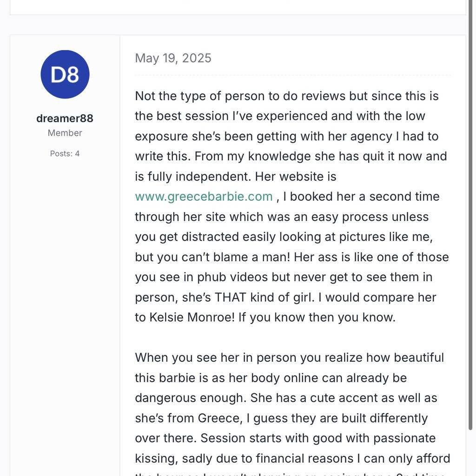Click the D8 avatar circle
Image resolution: width=476 pixels, height=476 pixels.
(65, 74)
